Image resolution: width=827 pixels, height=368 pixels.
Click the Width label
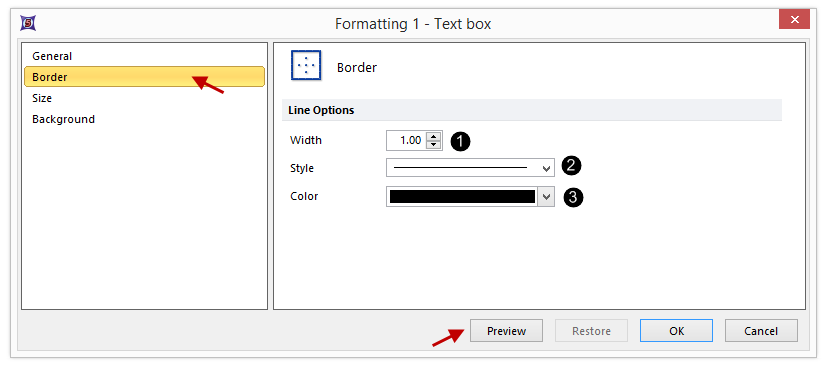click(x=306, y=141)
